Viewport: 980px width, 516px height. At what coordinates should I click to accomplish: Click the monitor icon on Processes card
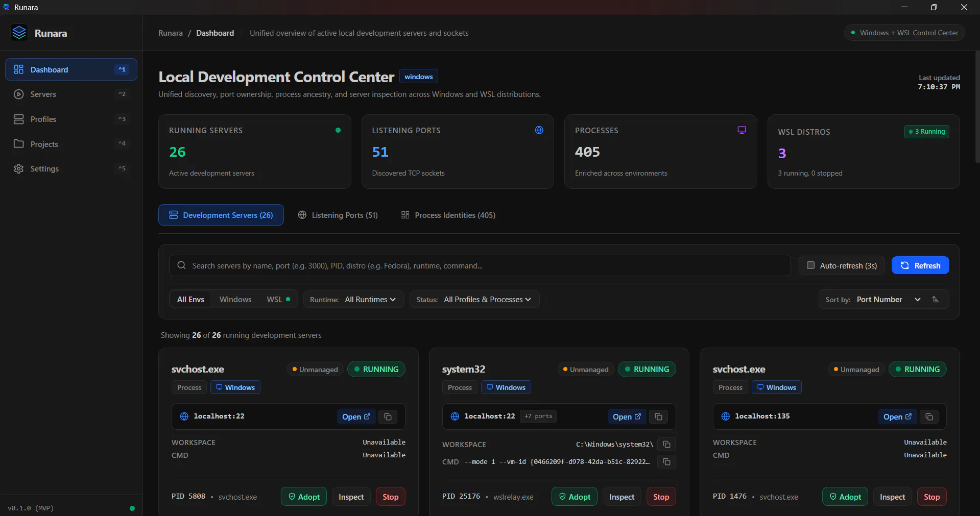coord(742,130)
